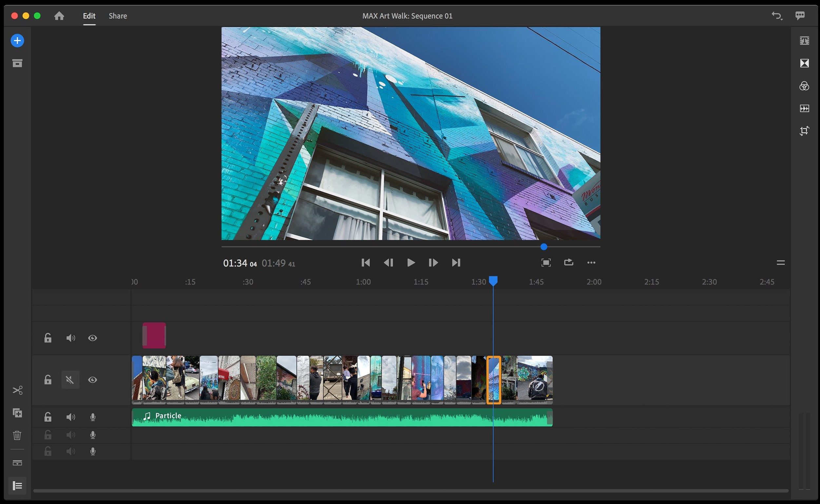Open the Color panel icon
Viewport: 820px width, 504px height.
(804, 86)
